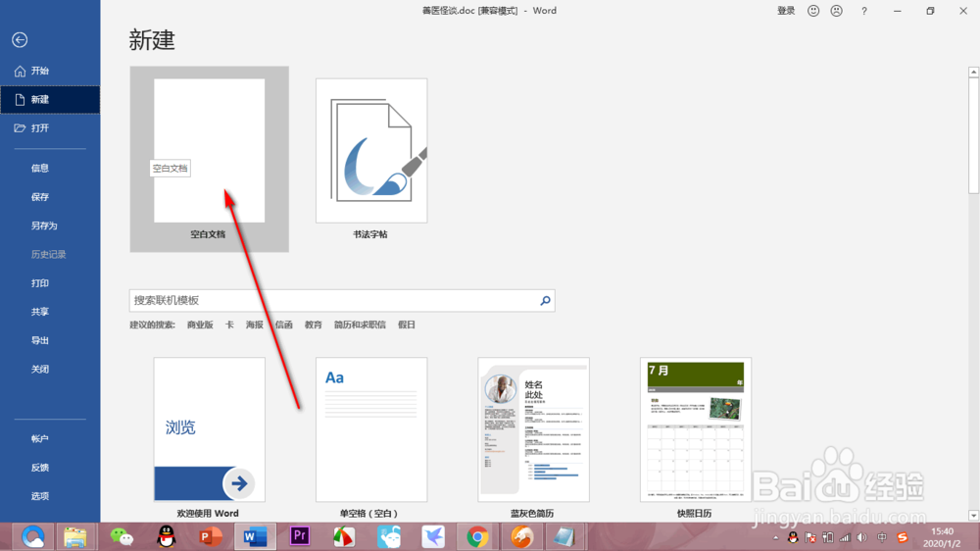
Task: Search suggested term 海报
Action: point(255,325)
